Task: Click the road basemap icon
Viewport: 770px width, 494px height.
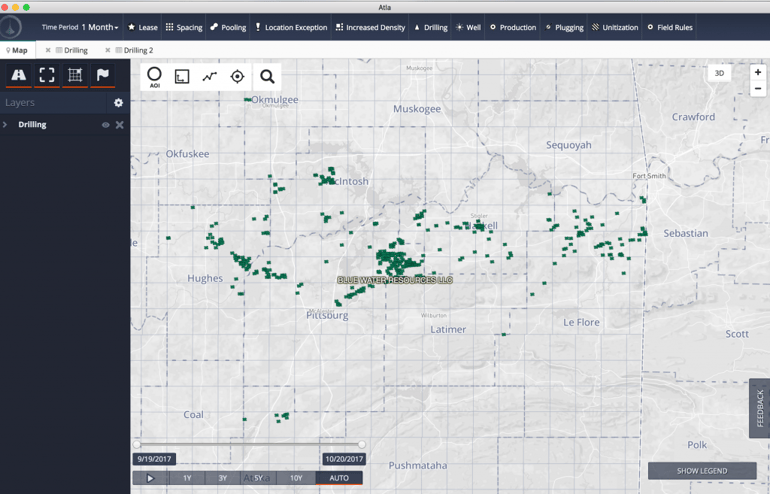Action: tap(19, 75)
